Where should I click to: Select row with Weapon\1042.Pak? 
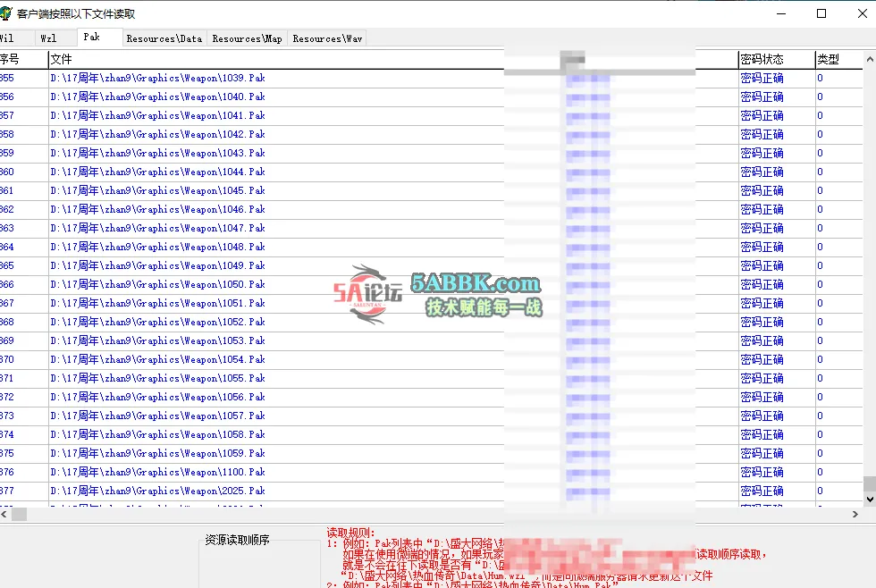coord(431,135)
